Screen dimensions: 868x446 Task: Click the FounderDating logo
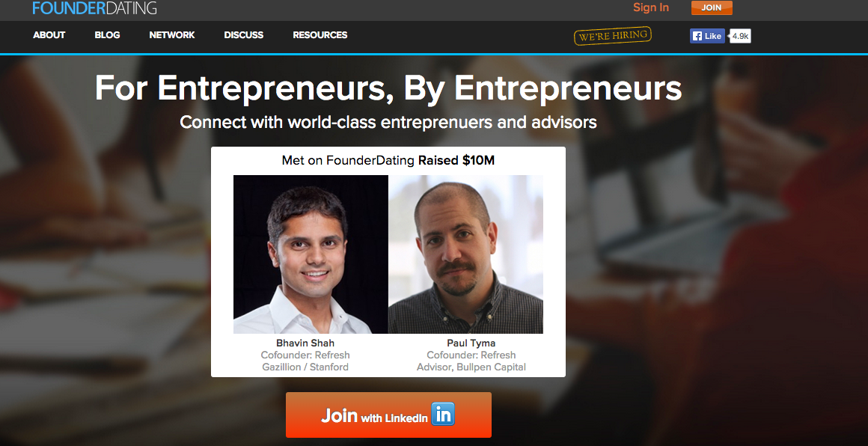95,7
